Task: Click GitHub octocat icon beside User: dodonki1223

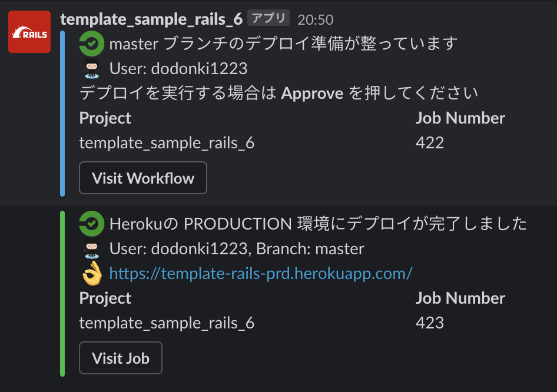Action: (x=92, y=69)
